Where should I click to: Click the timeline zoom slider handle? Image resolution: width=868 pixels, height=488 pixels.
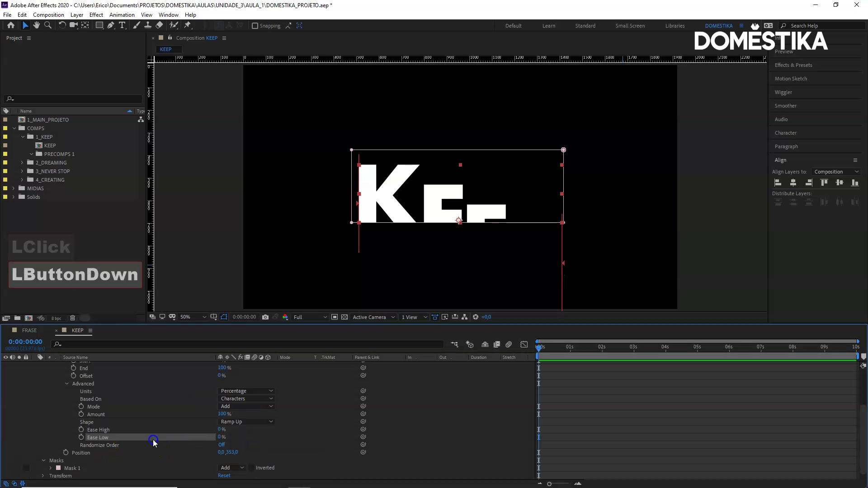(549, 484)
